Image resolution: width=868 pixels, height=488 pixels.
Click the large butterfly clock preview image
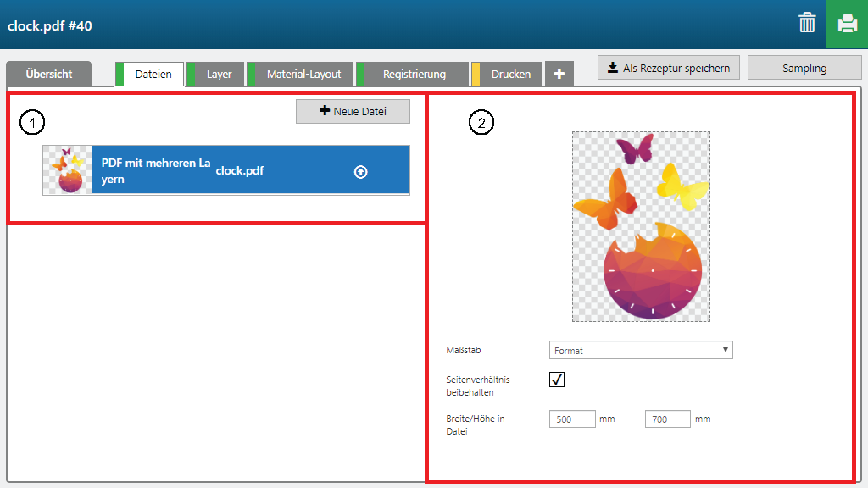coord(641,226)
